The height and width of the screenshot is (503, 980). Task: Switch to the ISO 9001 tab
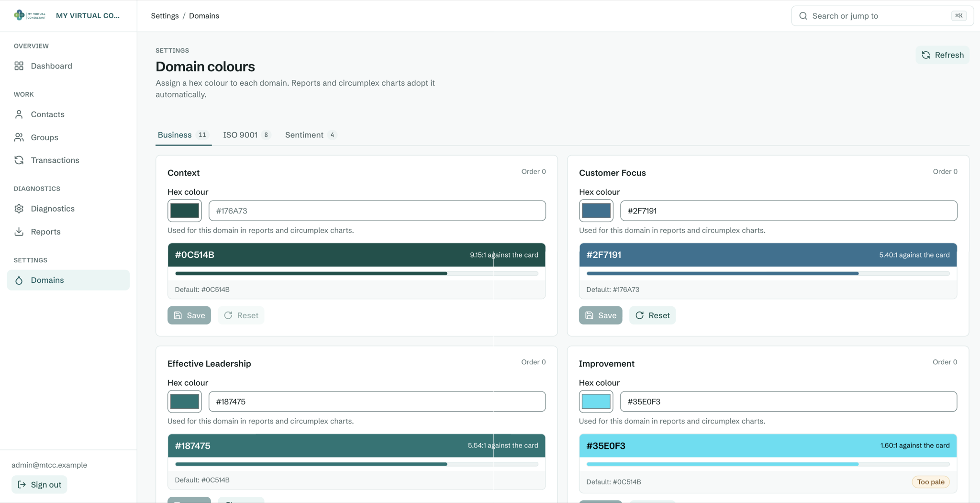coord(246,135)
